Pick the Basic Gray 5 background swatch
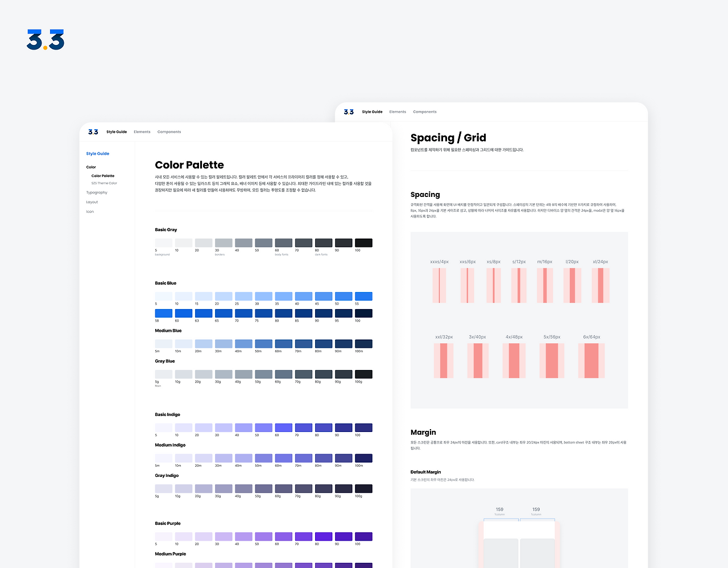Screen dimensions: 728x568 [164, 243]
